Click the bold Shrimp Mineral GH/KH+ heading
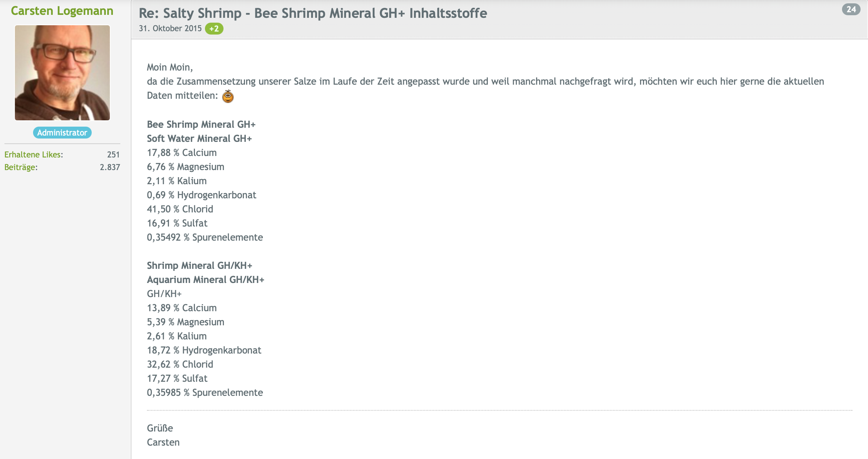Viewport: 868px width, 459px height. point(200,266)
